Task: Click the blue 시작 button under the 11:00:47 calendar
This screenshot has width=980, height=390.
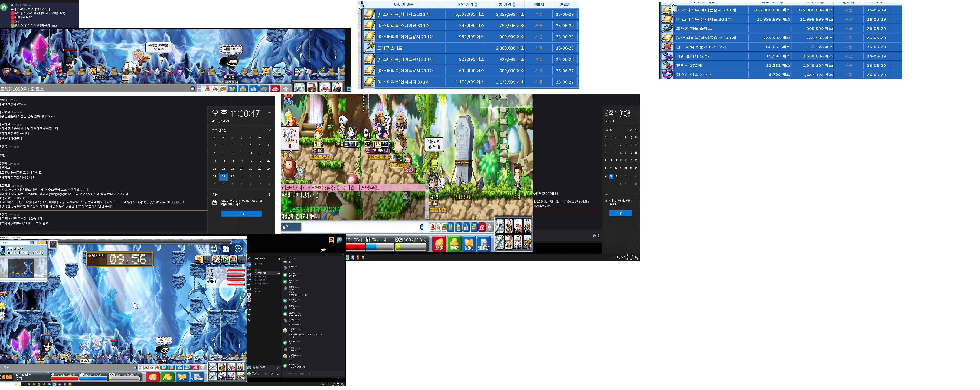Action: pos(241,214)
